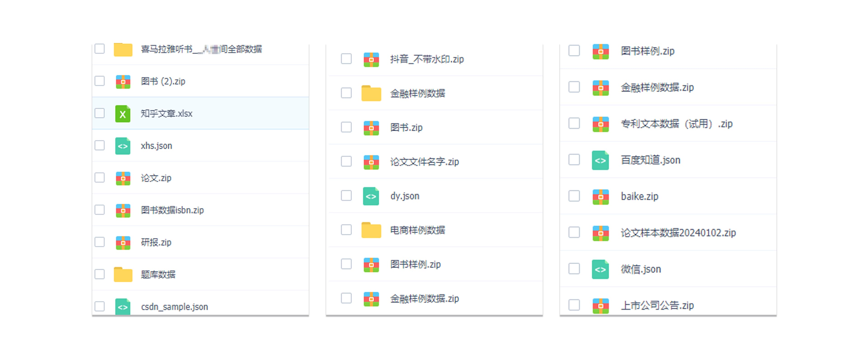Select the zip archive icon of 论文.zip
This screenshot has height=354, width=868.
[x=123, y=178]
